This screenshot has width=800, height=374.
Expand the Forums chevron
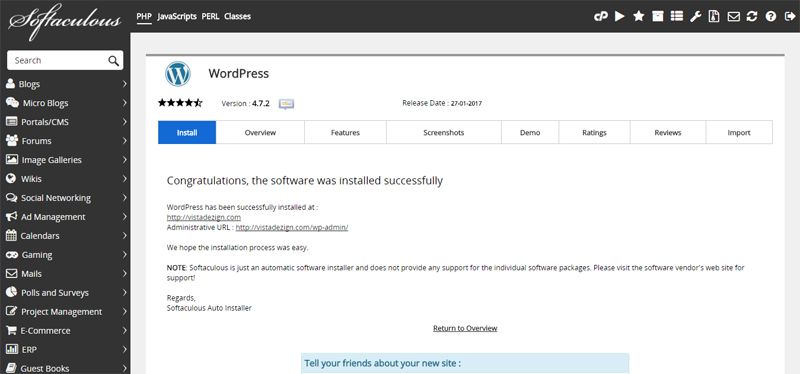(x=124, y=141)
